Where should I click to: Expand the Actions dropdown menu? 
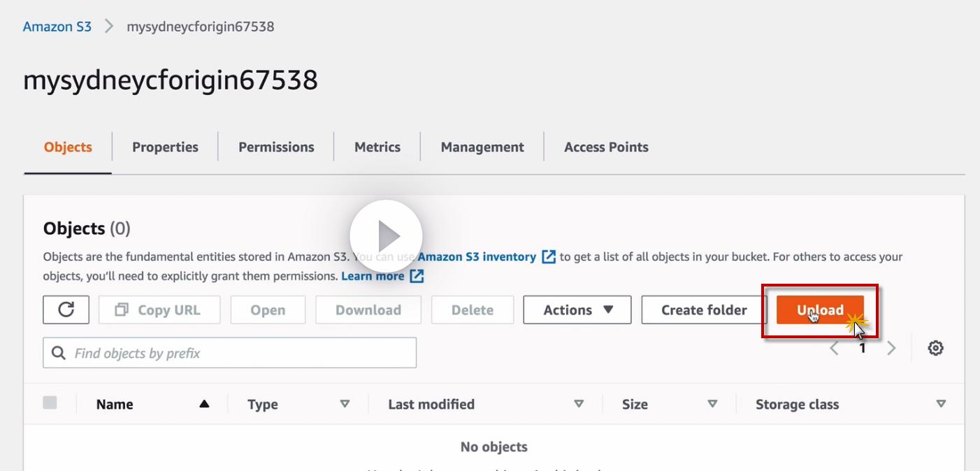point(577,310)
